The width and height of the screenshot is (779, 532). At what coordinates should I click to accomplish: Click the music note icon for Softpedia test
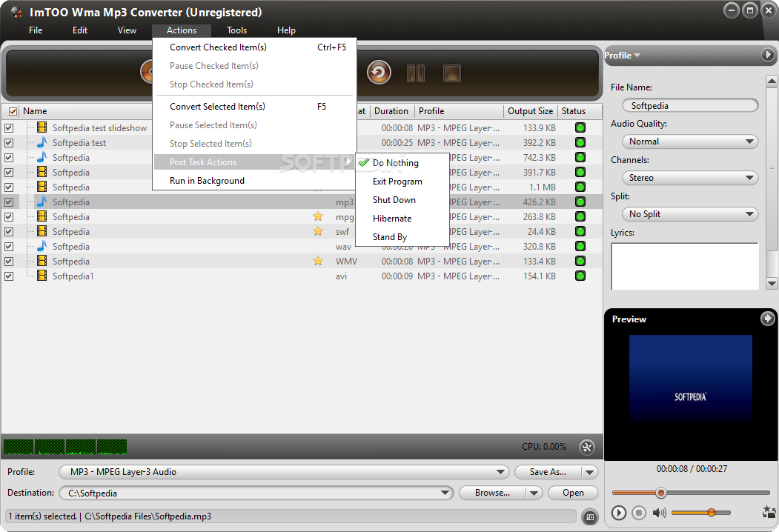pyautogui.click(x=42, y=142)
